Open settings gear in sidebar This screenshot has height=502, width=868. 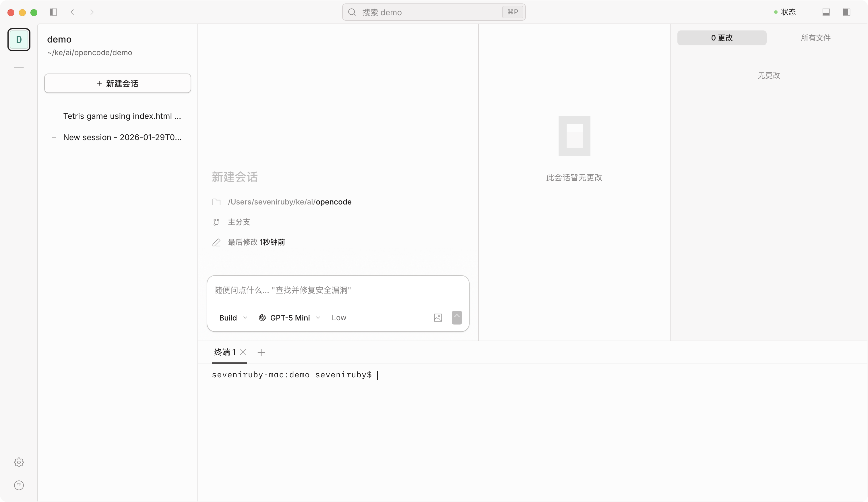click(x=19, y=462)
